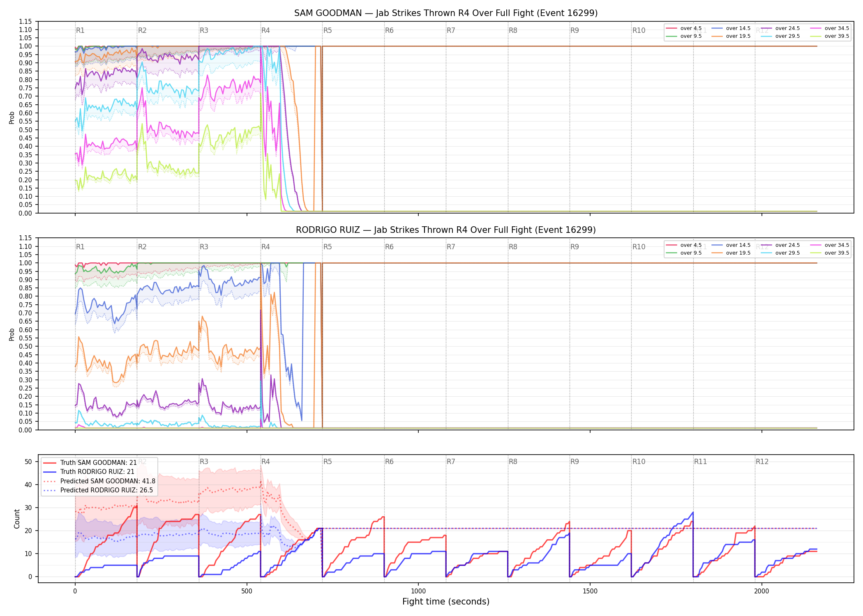Select 'over 39.5' in the Sam Goodman legend
863x616 pixels.
click(830, 36)
